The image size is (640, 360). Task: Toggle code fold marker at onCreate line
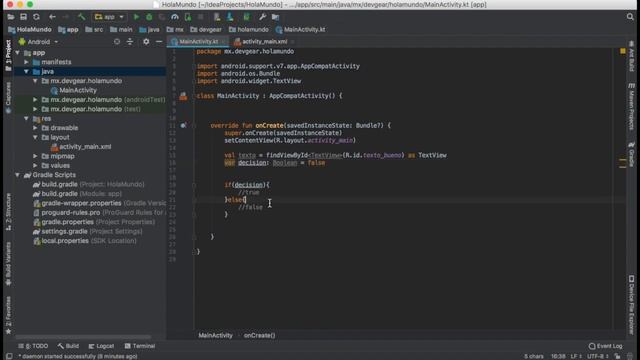(194, 125)
